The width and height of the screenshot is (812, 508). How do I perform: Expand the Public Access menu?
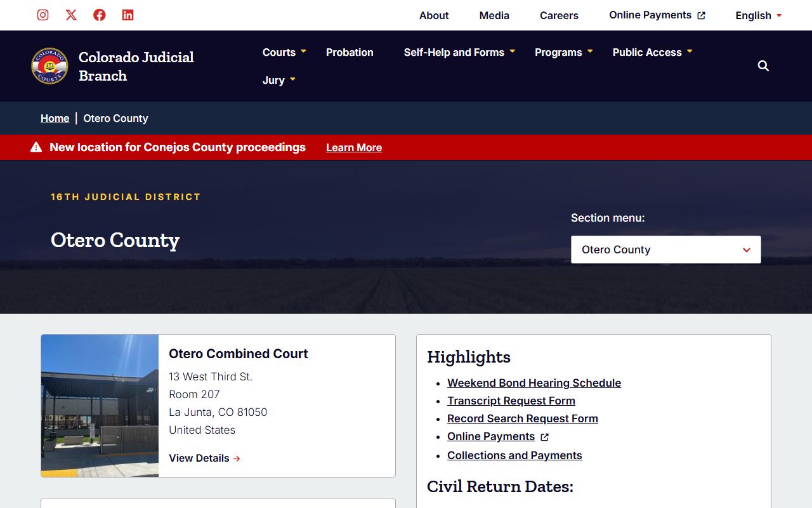(652, 52)
